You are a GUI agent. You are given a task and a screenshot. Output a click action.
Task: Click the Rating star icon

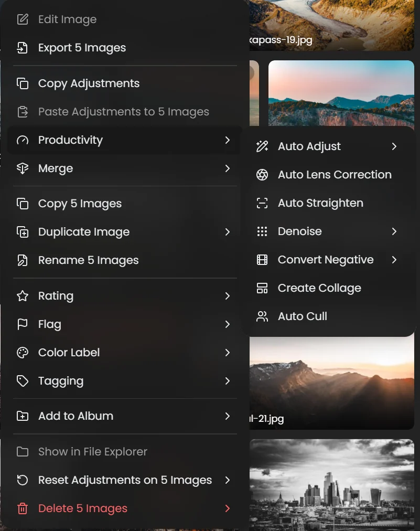pos(23,296)
